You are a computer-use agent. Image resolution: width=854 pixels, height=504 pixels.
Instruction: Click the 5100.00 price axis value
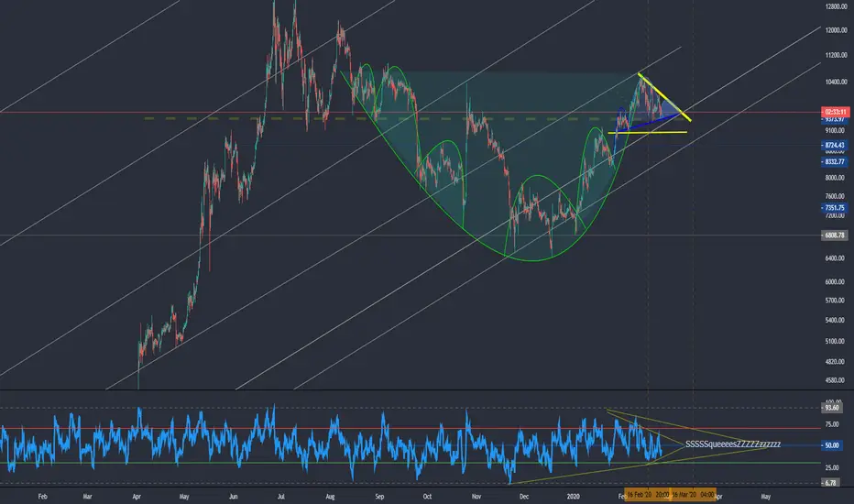pyautogui.click(x=835, y=342)
